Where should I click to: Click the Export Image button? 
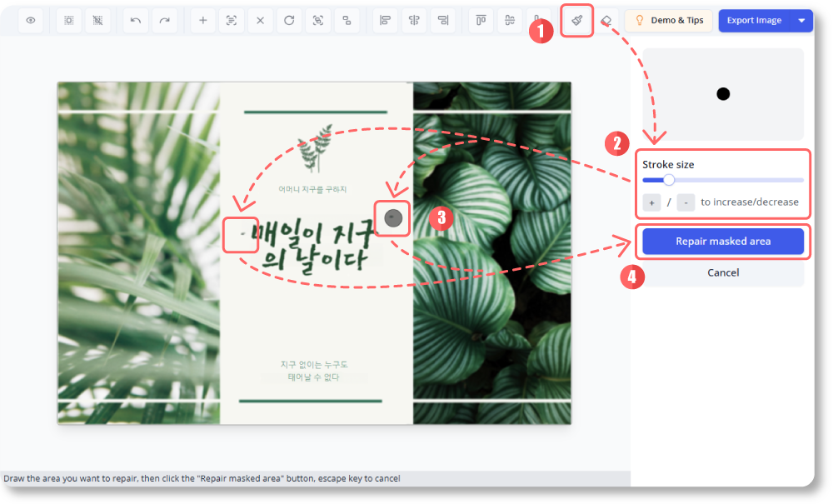754,20
